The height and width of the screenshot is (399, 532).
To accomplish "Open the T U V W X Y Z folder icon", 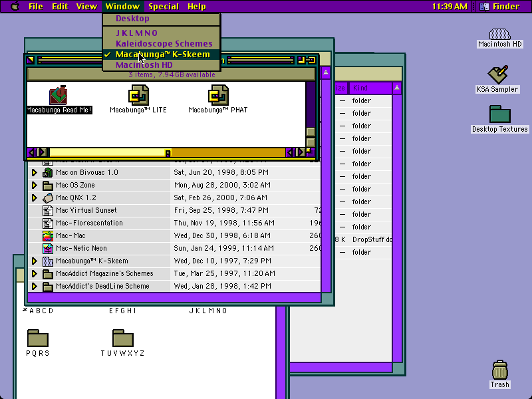I will coord(123,338).
